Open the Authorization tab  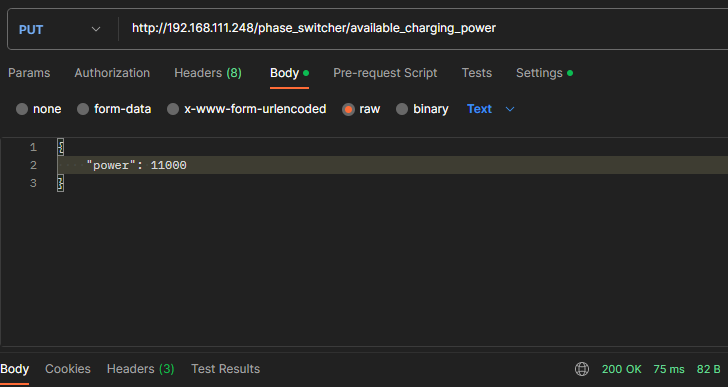coord(112,73)
